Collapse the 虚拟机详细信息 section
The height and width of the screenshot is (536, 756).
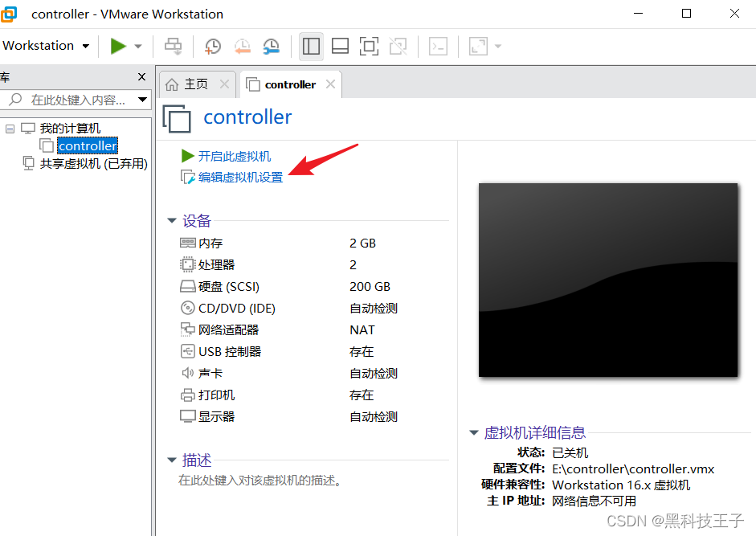[x=474, y=433]
